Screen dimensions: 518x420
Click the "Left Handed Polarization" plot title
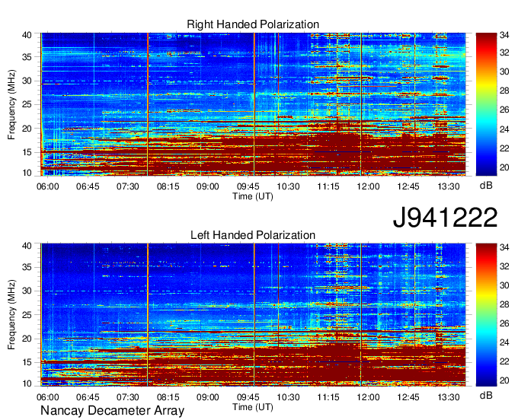253,235
